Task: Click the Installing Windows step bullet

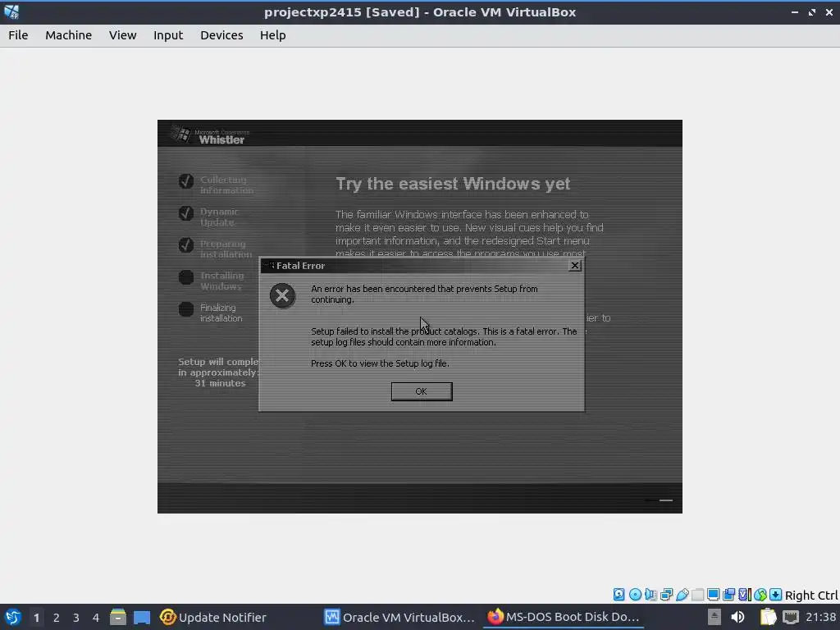Action: (x=186, y=277)
